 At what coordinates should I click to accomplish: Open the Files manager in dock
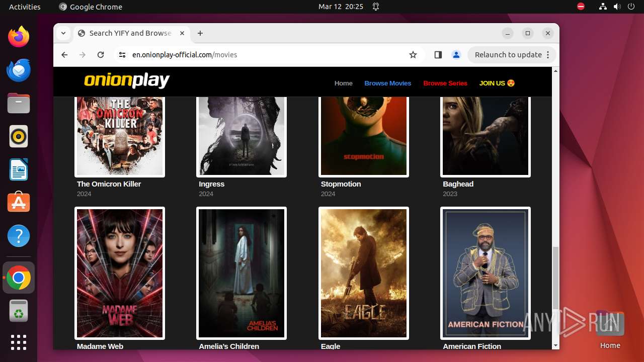coord(19,103)
